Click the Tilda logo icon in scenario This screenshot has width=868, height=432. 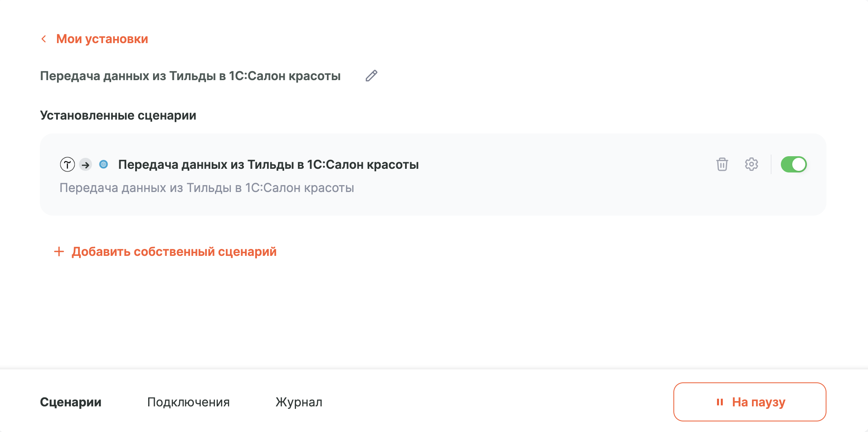tap(68, 164)
